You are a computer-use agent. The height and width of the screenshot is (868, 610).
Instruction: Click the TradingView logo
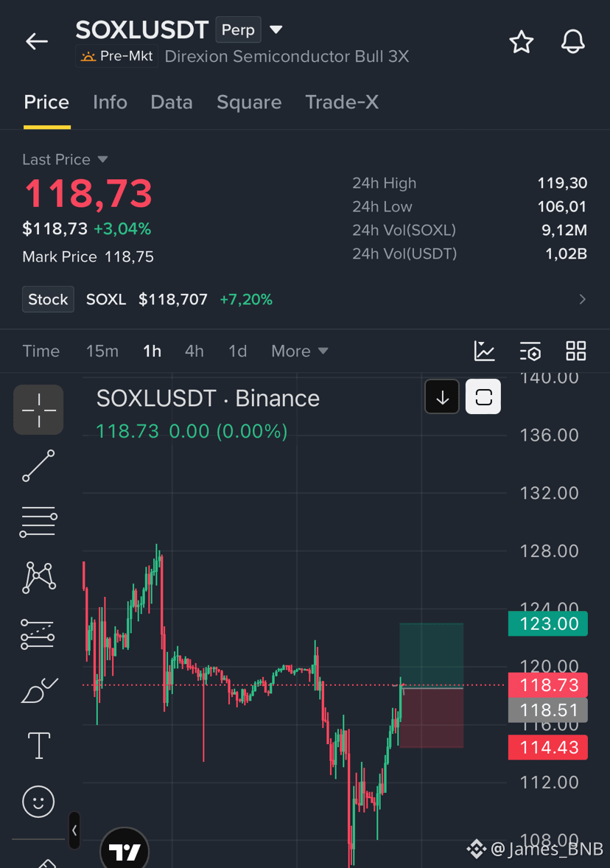(125, 851)
